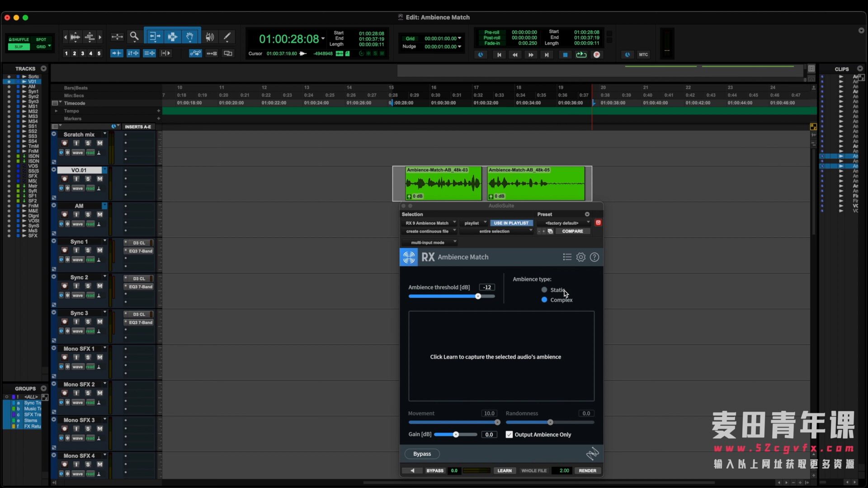Click the Learn button

coord(505,471)
